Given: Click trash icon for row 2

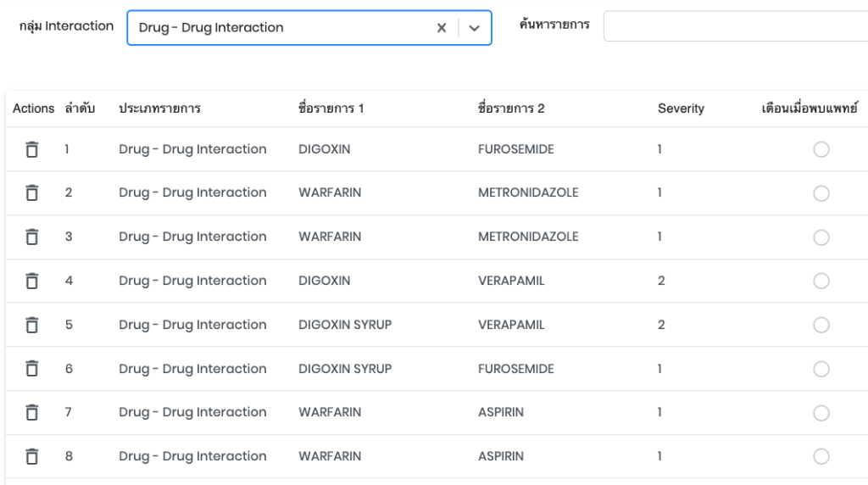Looking at the screenshot, I should (32, 193).
